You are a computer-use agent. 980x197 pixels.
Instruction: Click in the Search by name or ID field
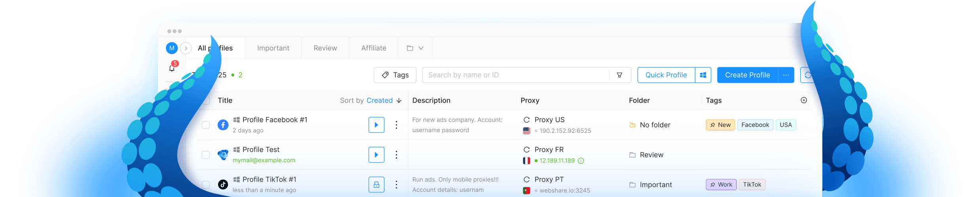[517, 75]
